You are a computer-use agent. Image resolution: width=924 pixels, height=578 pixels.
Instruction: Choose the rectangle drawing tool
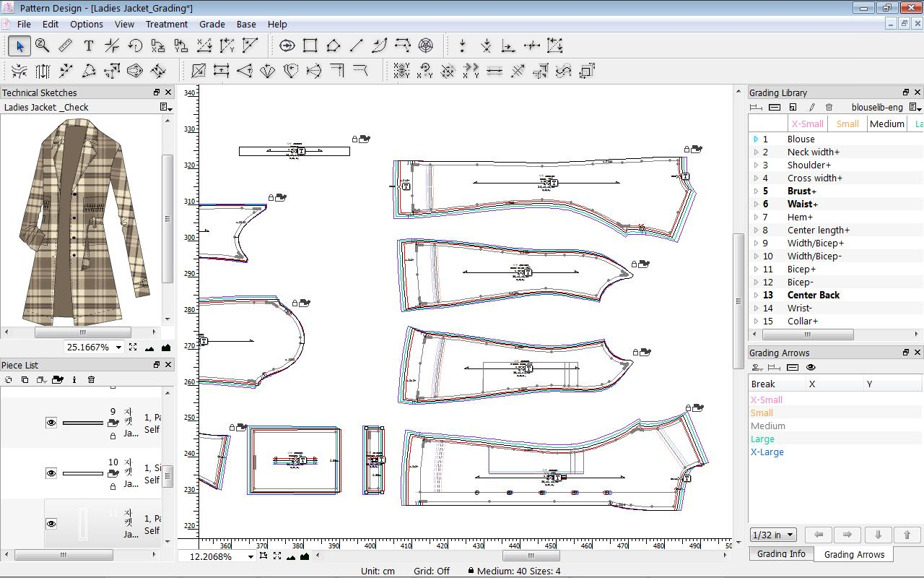310,46
